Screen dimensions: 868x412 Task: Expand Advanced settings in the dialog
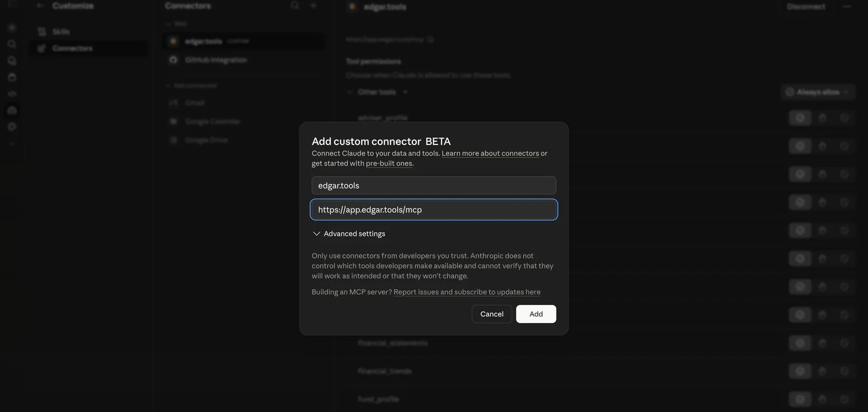[x=349, y=233]
